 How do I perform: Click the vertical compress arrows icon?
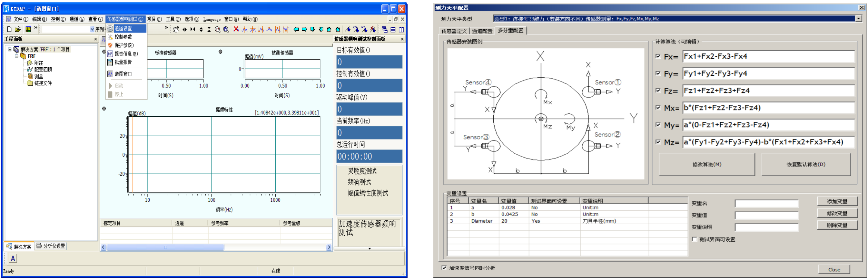209,30
